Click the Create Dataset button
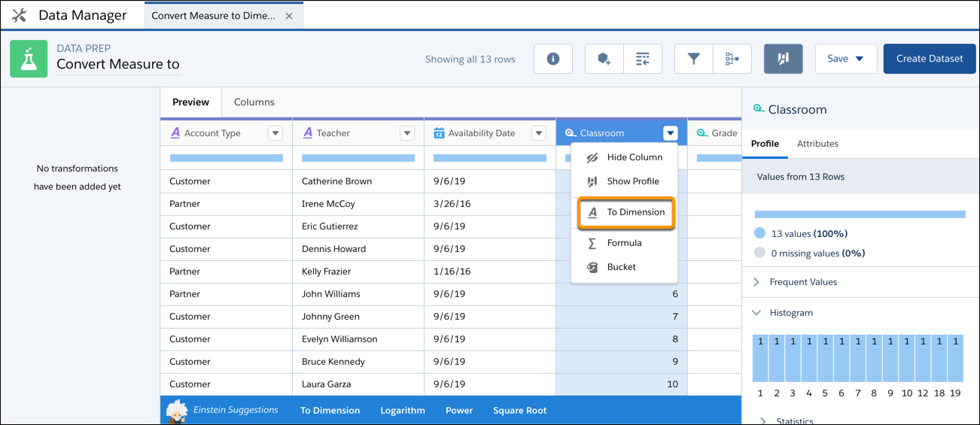 point(930,59)
